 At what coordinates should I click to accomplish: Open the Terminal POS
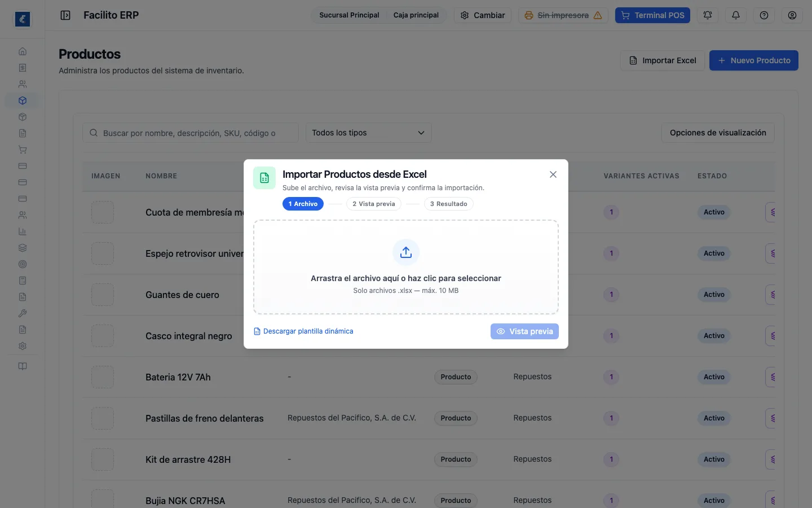pos(652,15)
